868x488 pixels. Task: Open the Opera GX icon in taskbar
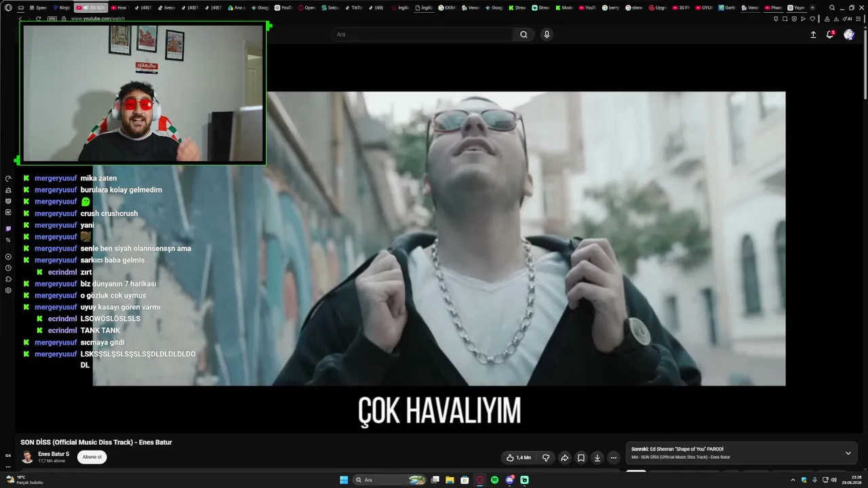[x=479, y=480]
